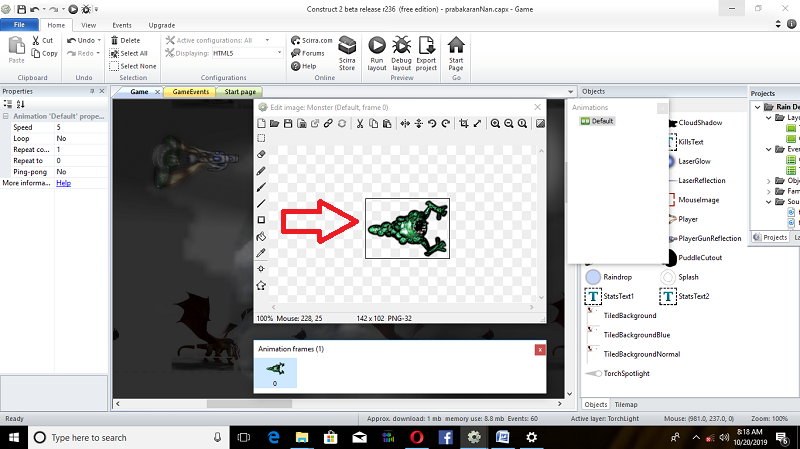
Task: Open the Active configurations dropdown
Action: coord(267,40)
